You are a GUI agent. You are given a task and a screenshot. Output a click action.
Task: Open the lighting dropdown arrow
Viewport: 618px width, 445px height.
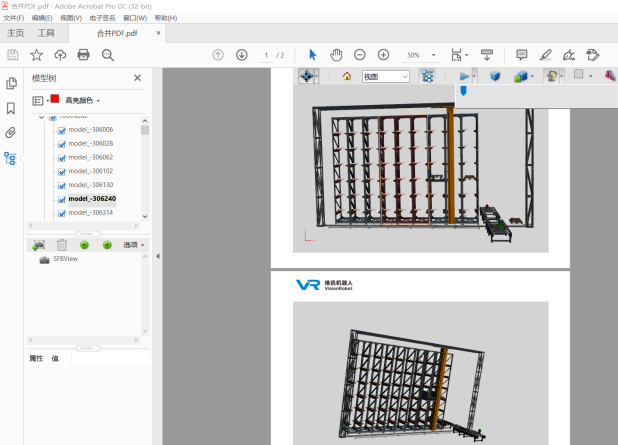pyautogui.click(x=561, y=76)
